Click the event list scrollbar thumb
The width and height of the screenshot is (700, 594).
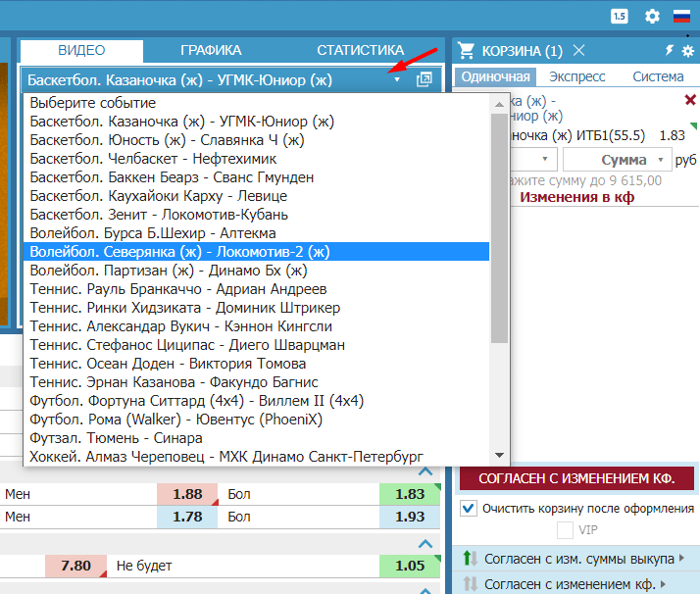tap(500, 228)
